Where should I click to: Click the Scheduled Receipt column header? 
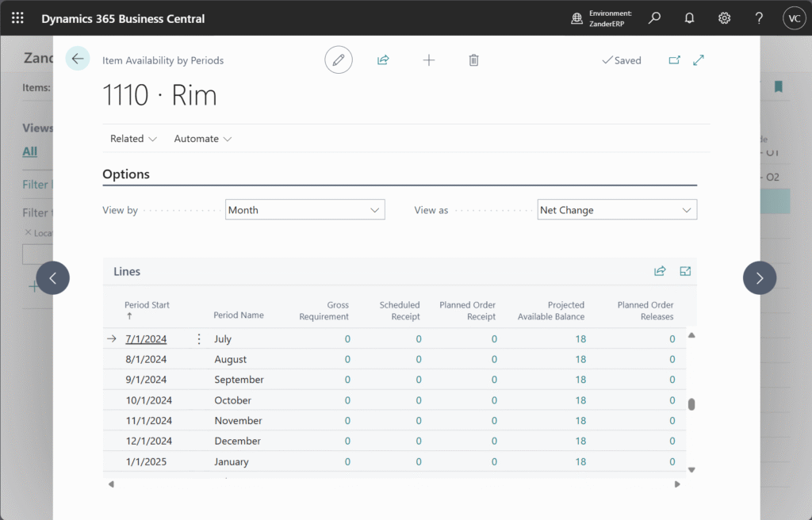[400, 311]
